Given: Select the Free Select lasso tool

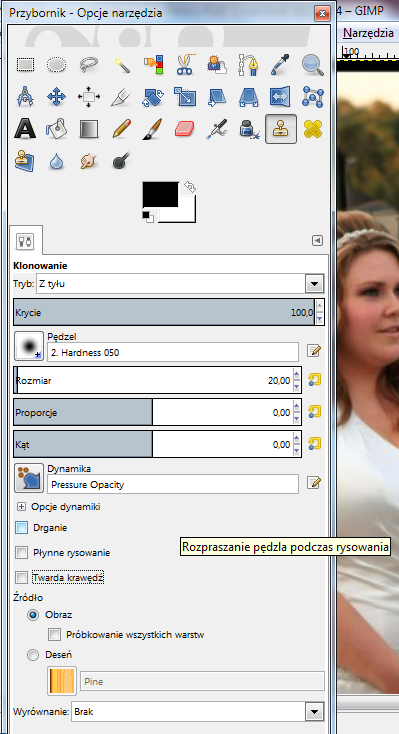Looking at the screenshot, I should (88, 65).
